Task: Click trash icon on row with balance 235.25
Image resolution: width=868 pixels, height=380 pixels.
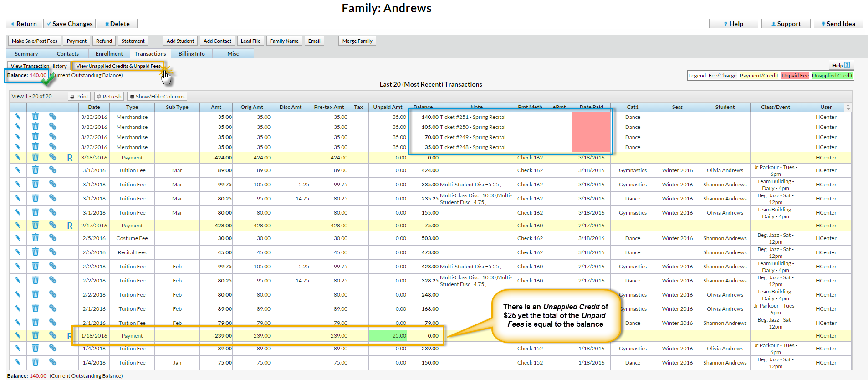Action: (35, 198)
